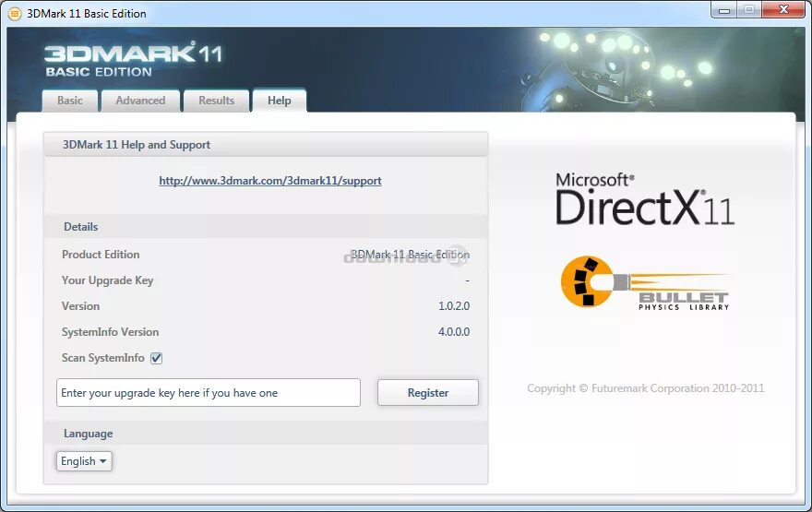Switch to the Basic tab

click(x=70, y=101)
